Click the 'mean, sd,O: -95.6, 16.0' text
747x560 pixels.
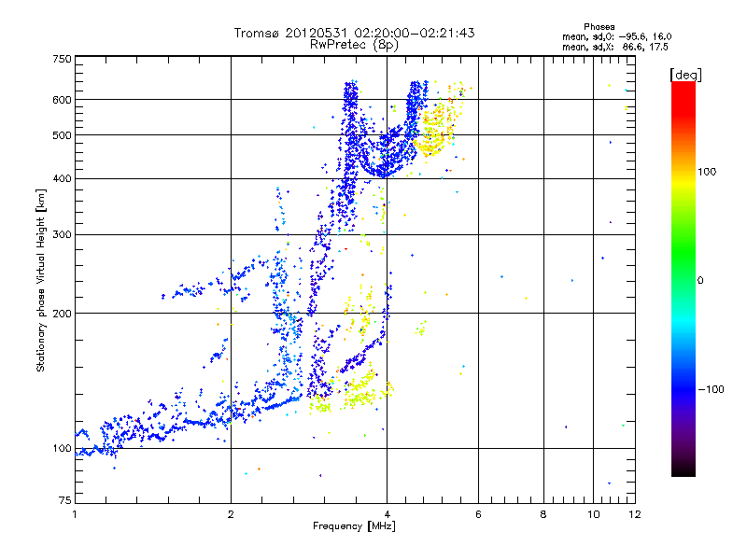tap(617, 36)
